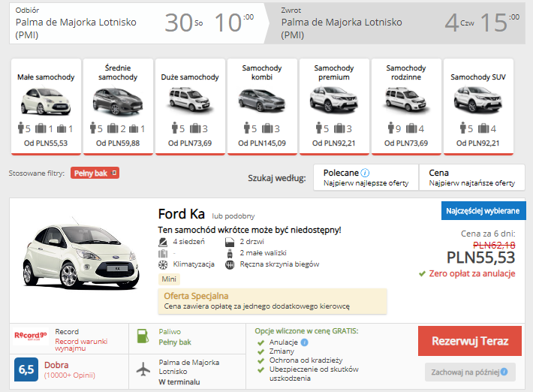Choose the Samochody premium category
Screen dimensions: 533x392
click(334, 106)
